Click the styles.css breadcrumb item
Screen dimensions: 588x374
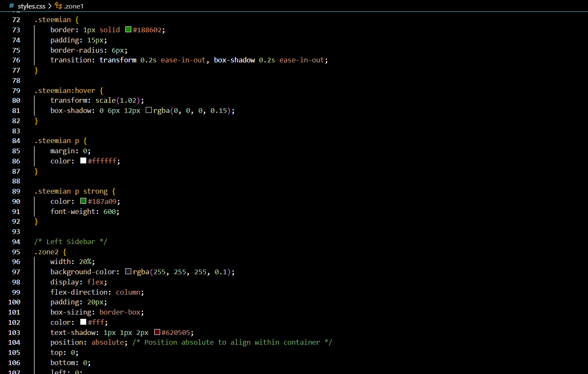pyautogui.click(x=31, y=6)
